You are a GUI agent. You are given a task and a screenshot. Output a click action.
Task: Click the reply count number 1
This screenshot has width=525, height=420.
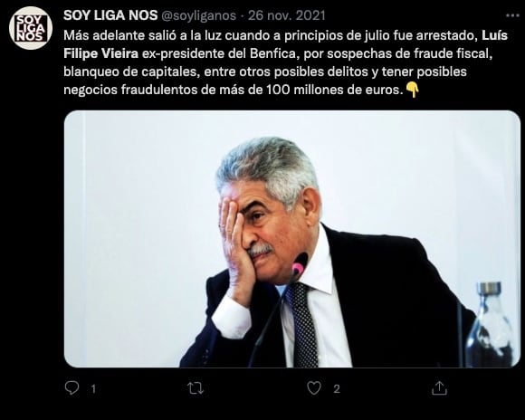[x=93, y=389]
